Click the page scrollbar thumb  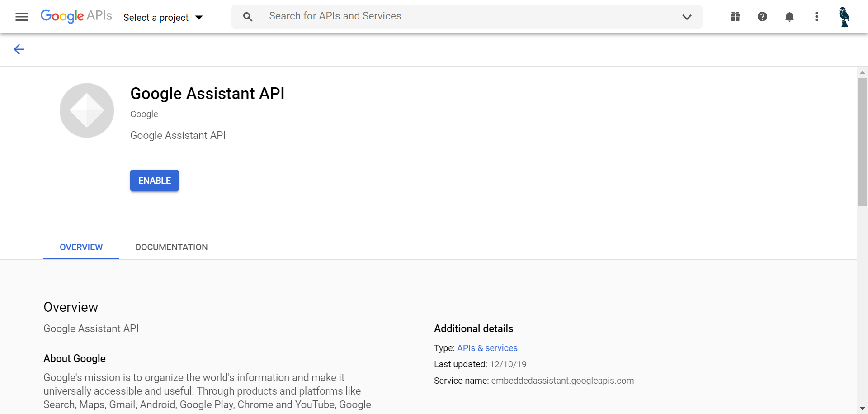pyautogui.click(x=862, y=142)
